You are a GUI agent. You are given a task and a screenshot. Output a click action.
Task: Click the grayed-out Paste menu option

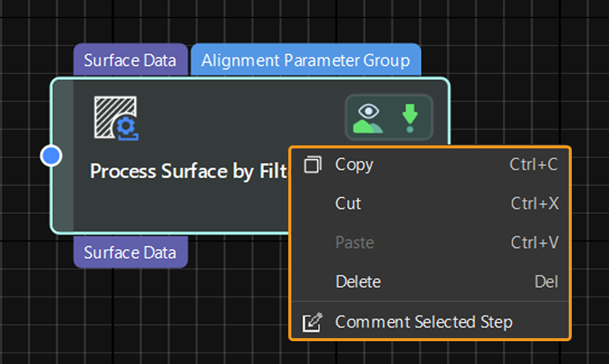tap(354, 242)
